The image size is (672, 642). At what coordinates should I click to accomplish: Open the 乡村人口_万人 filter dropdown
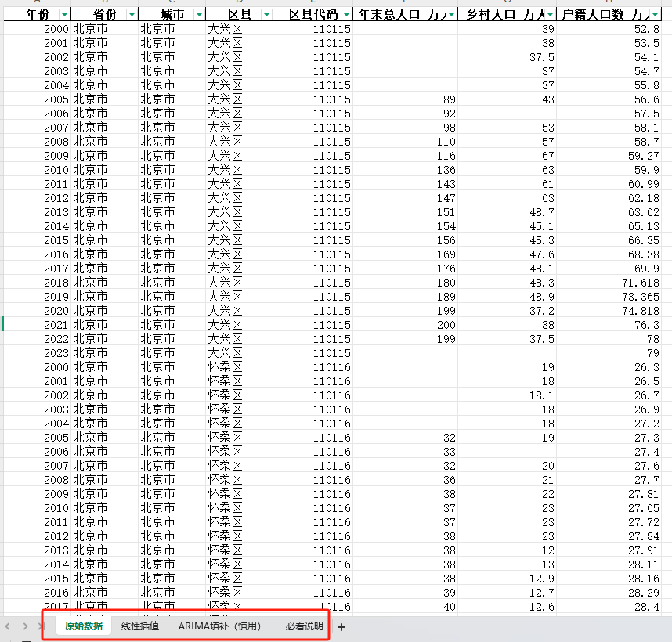click(x=550, y=15)
